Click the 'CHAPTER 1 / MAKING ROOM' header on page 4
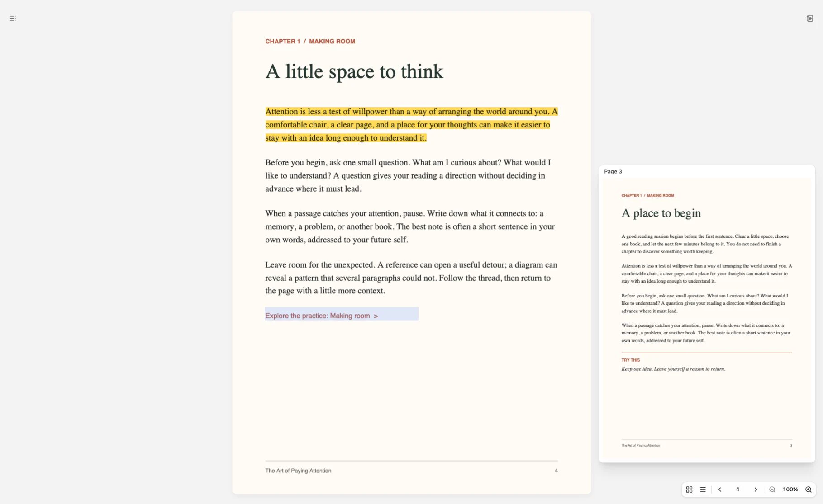Image resolution: width=823 pixels, height=504 pixels. tap(310, 41)
